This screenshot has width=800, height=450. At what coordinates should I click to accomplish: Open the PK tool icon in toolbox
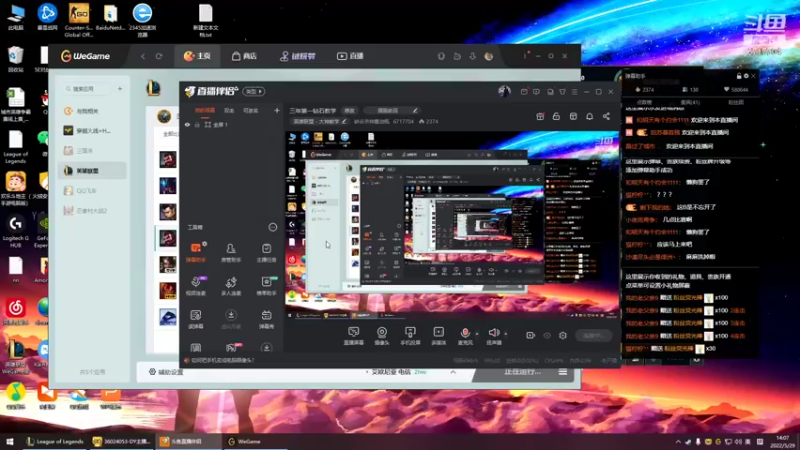(231, 347)
